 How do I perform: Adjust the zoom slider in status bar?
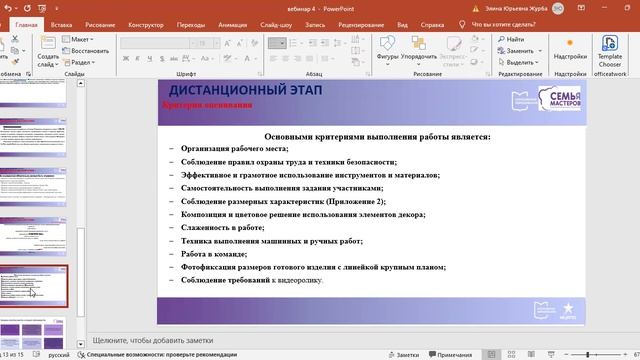(588, 354)
